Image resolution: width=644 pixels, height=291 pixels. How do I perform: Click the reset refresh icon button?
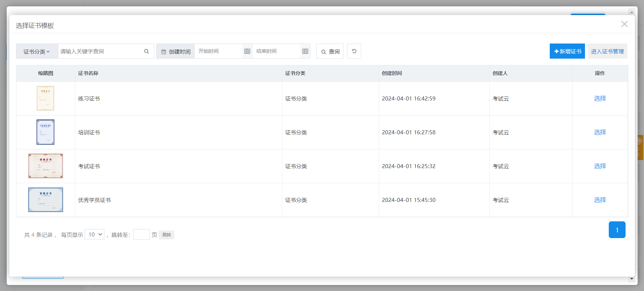(x=354, y=51)
